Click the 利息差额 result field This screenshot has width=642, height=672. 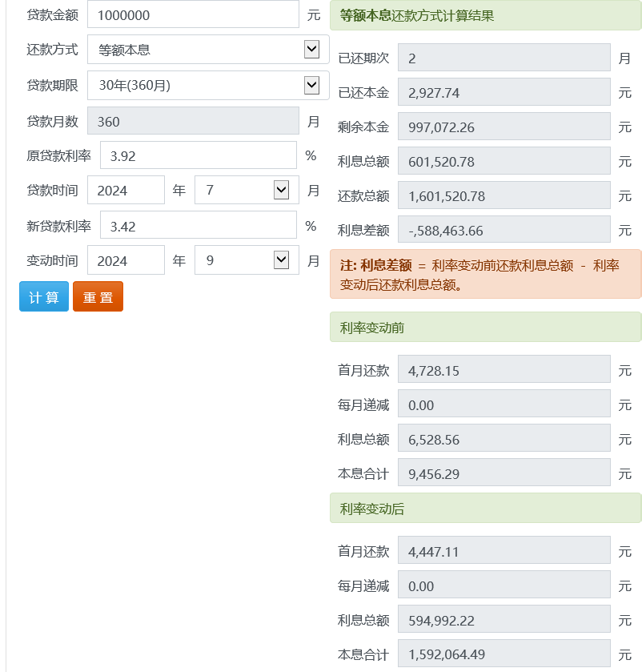tap(504, 230)
